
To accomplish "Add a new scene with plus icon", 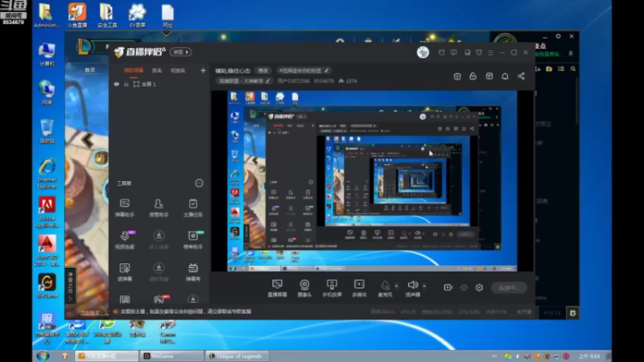I will point(203,71).
